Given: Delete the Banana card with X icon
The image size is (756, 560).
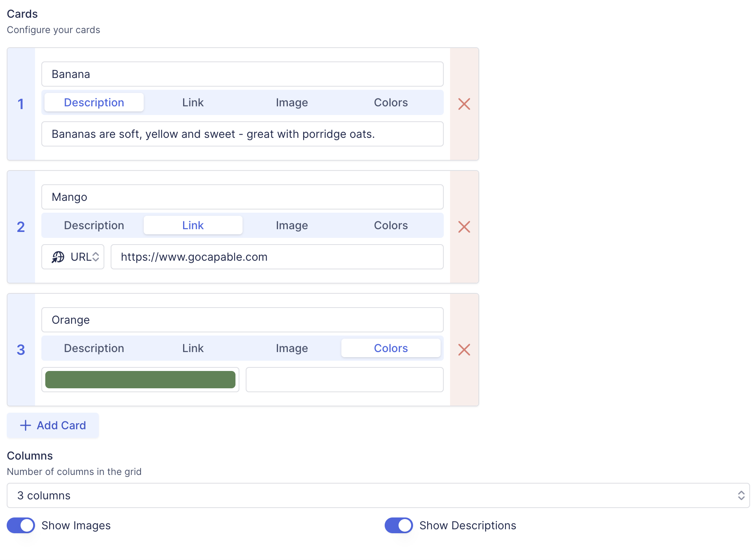Looking at the screenshot, I should point(464,104).
